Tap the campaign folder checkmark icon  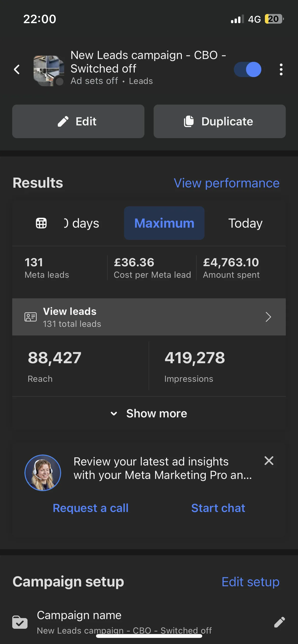pyautogui.click(x=20, y=622)
